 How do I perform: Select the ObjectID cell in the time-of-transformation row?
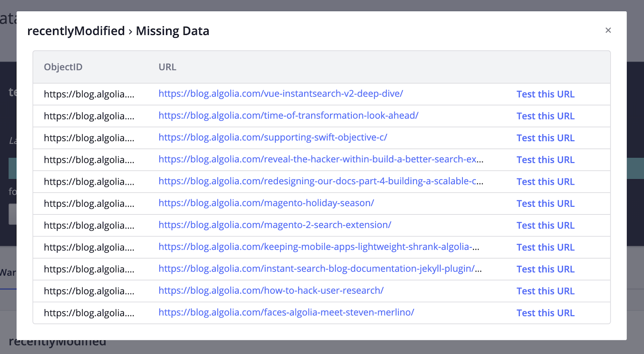tap(89, 116)
